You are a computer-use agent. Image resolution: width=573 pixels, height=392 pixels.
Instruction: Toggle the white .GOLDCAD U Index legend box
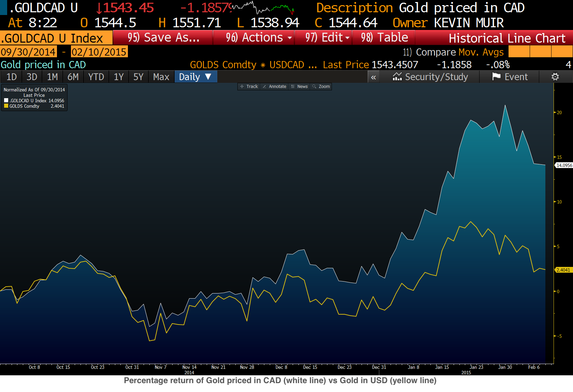pyautogui.click(x=6, y=101)
